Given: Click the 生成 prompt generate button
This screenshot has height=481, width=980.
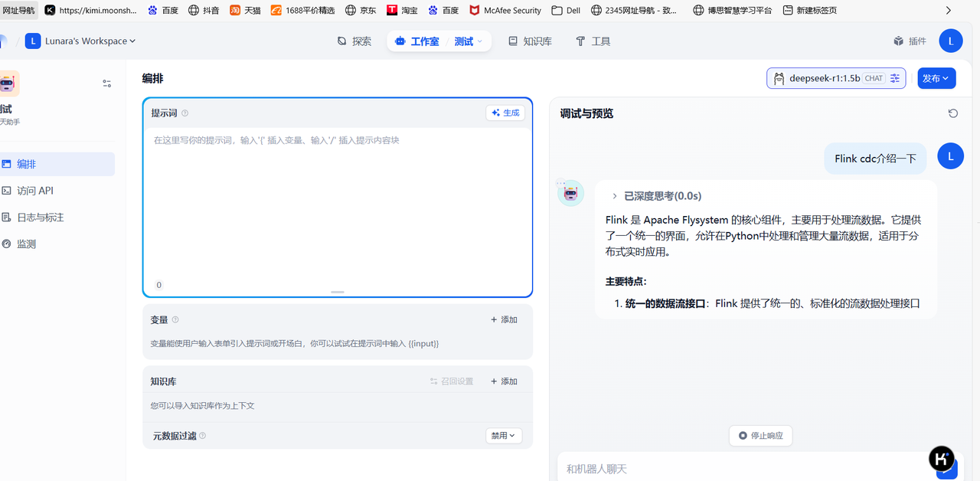Looking at the screenshot, I should (x=505, y=113).
